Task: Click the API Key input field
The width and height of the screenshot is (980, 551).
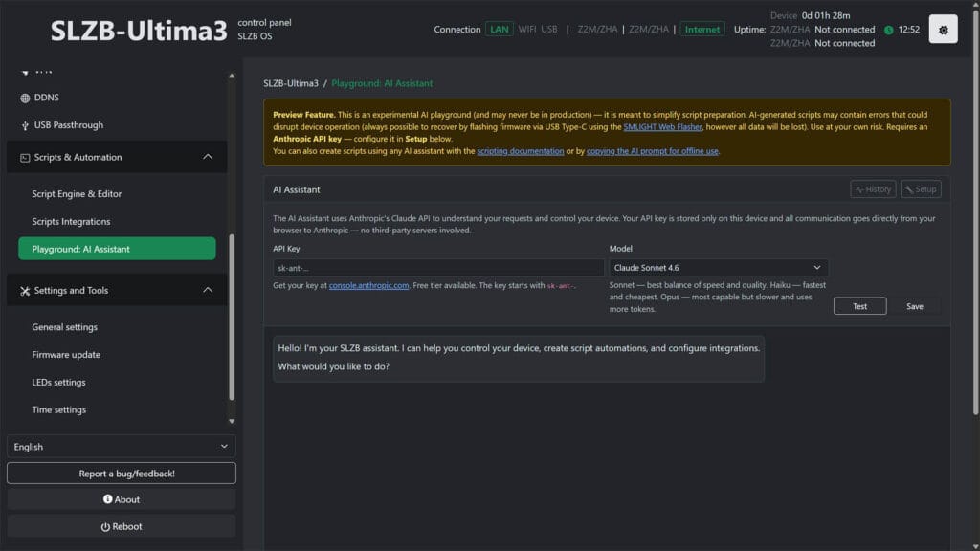Action: [x=437, y=267]
